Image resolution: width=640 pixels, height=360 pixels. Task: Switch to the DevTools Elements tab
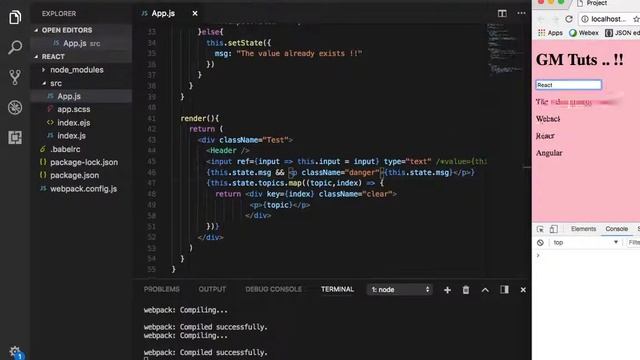point(583,229)
